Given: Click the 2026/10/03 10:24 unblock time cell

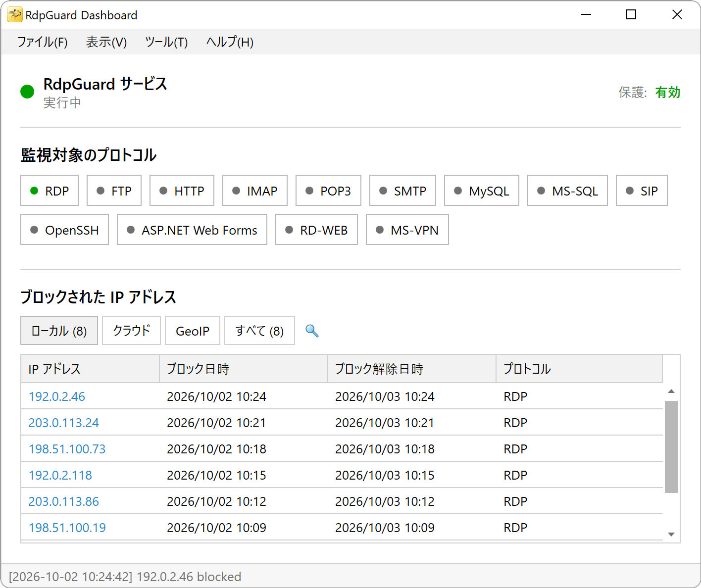Looking at the screenshot, I should pos(385,396).
